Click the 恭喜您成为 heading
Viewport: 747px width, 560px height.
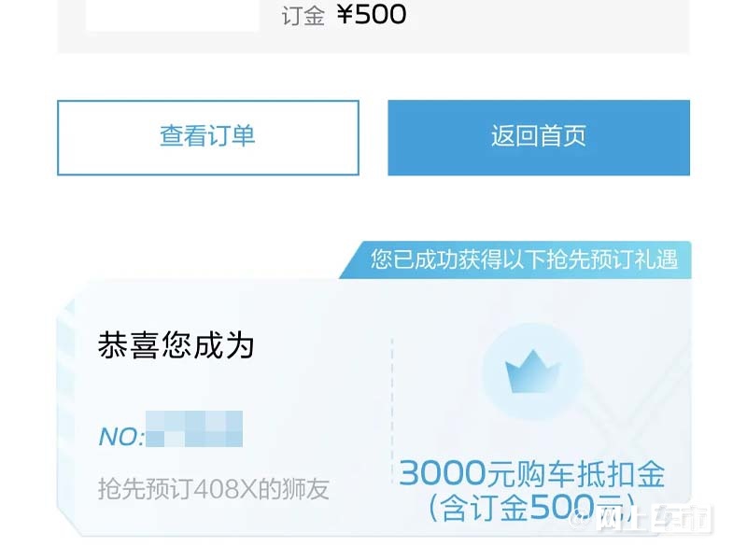(176, 345)
